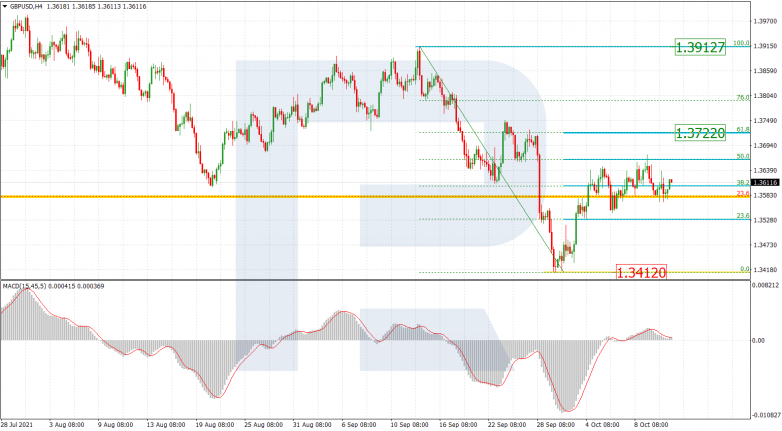782x431 pixels.
Task: Click 1.39700 on the price axis
Action: [766, 21]
